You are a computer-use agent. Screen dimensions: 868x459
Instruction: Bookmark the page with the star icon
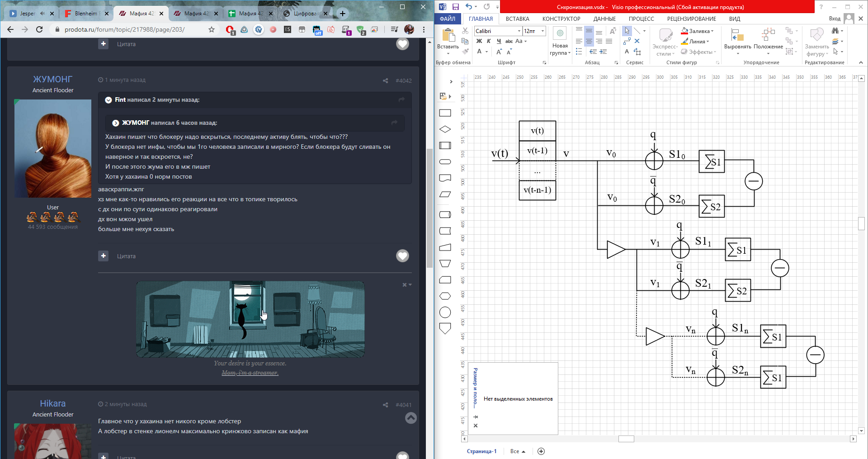pos(212,29)
